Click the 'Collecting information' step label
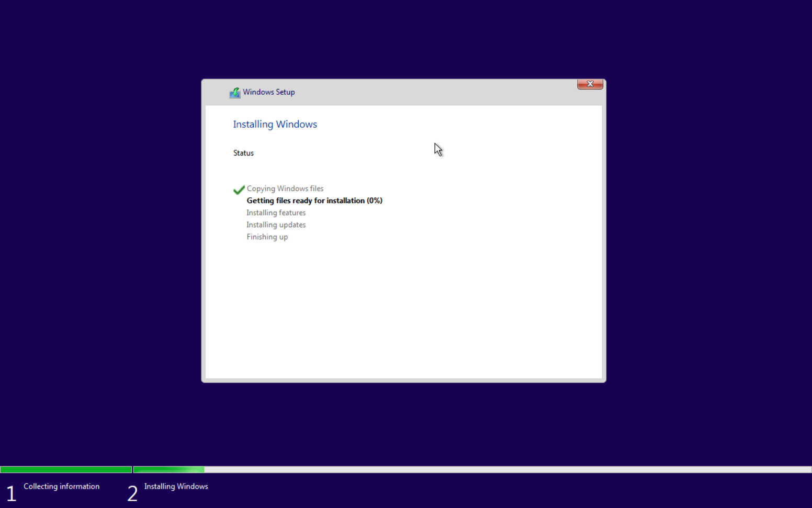 click(61, 487)
